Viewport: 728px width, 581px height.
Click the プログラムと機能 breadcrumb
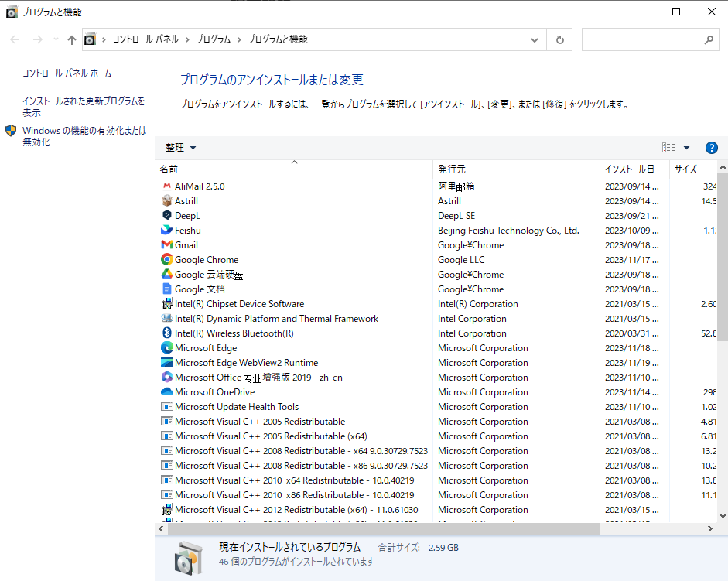pos(278,39)
